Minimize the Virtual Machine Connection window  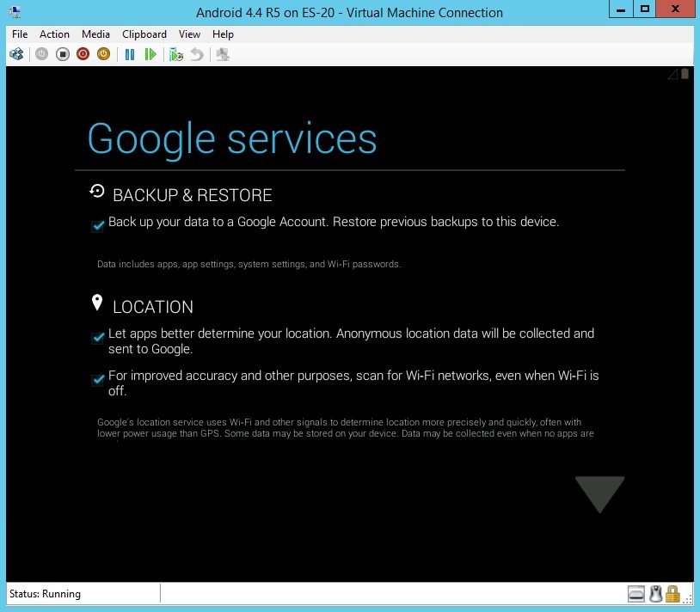[621, 9]
